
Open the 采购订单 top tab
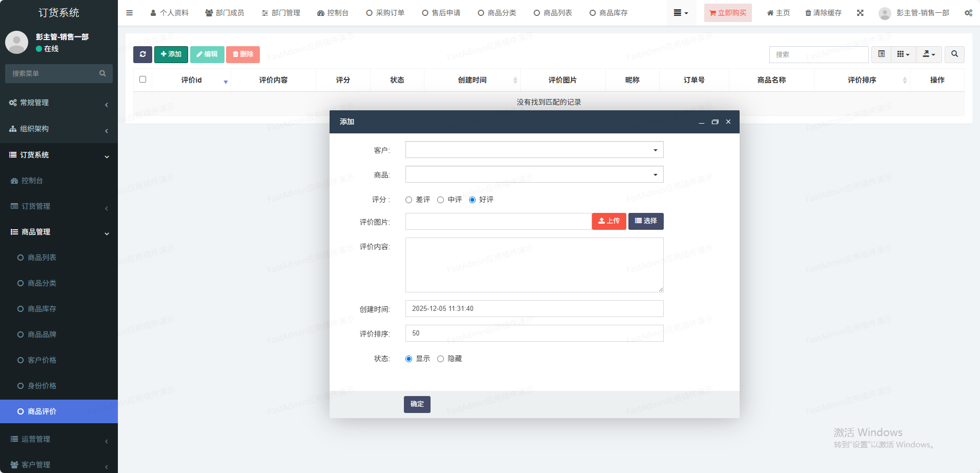[385, 13]
